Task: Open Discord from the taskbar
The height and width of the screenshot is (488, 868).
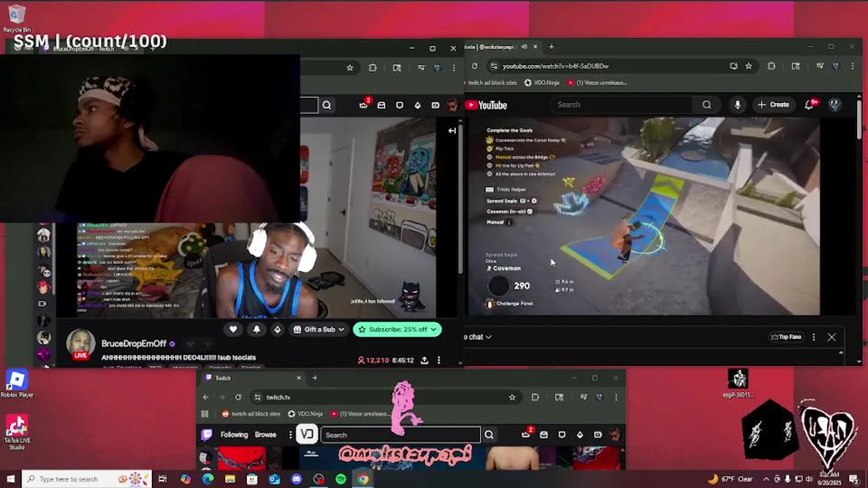Action: coord(296,479)
